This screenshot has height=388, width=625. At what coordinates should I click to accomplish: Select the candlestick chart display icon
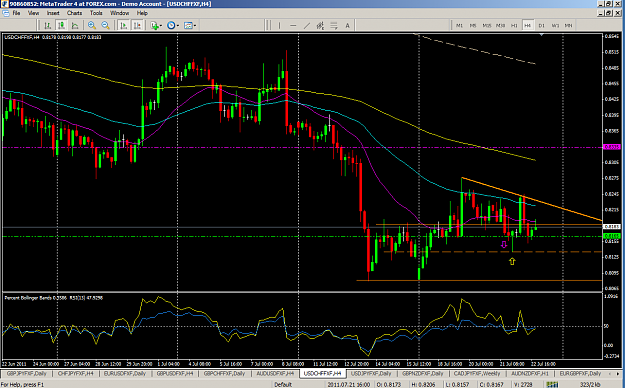[x=61, y=26]
